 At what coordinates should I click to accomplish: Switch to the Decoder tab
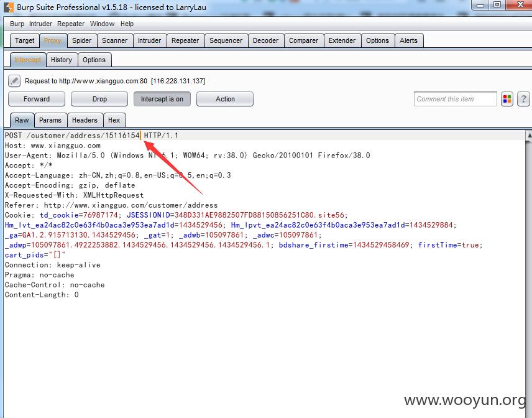pos(265,40)
